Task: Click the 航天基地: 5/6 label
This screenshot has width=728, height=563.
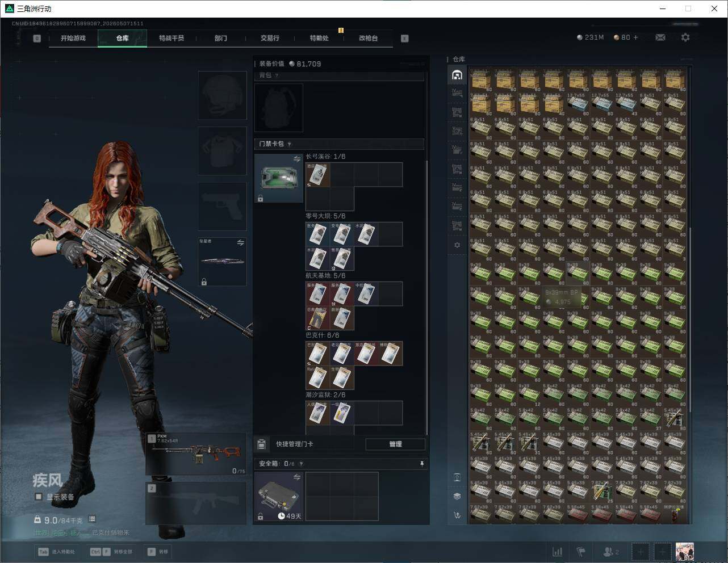Action: [325, 275]
